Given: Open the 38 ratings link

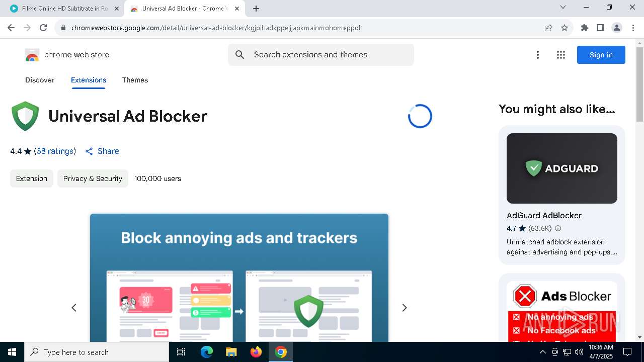Looking at the screenshot, I should [x=55, y=151].
